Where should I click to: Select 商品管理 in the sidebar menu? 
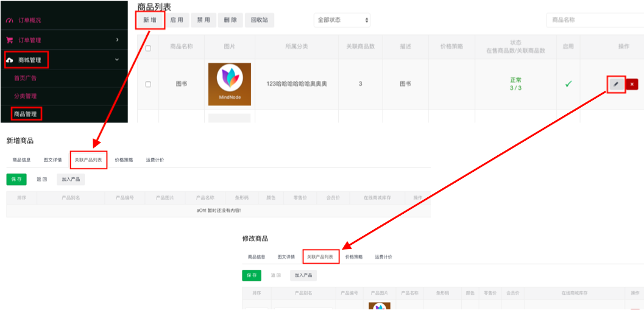coord(26,114)
